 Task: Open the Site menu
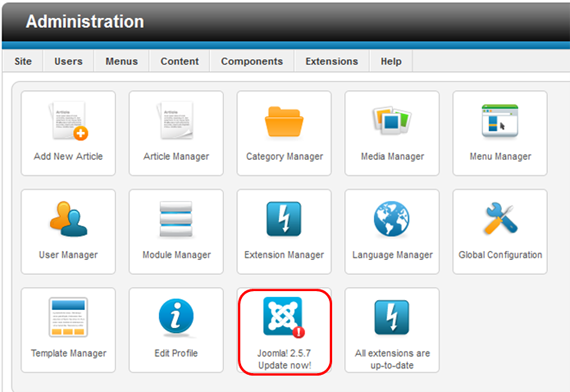coord(23,61)
